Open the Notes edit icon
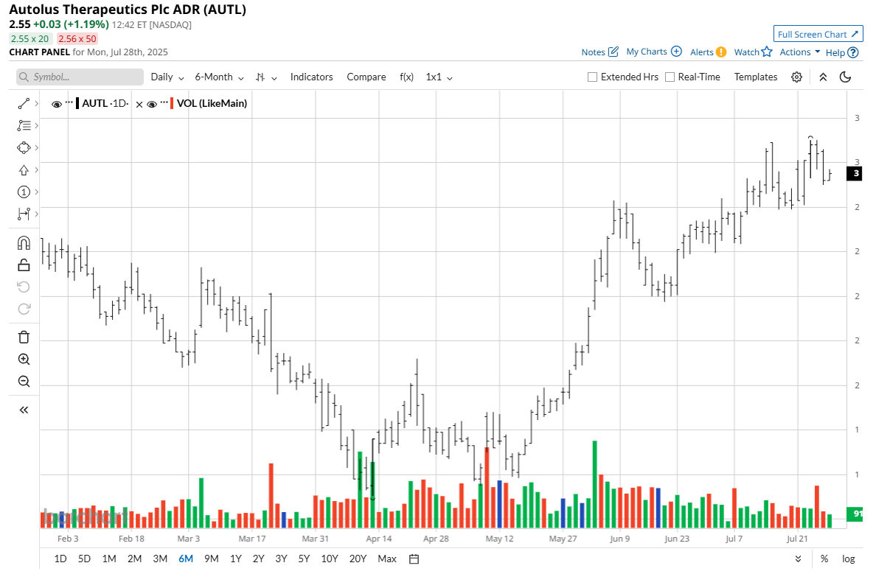 pos(613,52)
